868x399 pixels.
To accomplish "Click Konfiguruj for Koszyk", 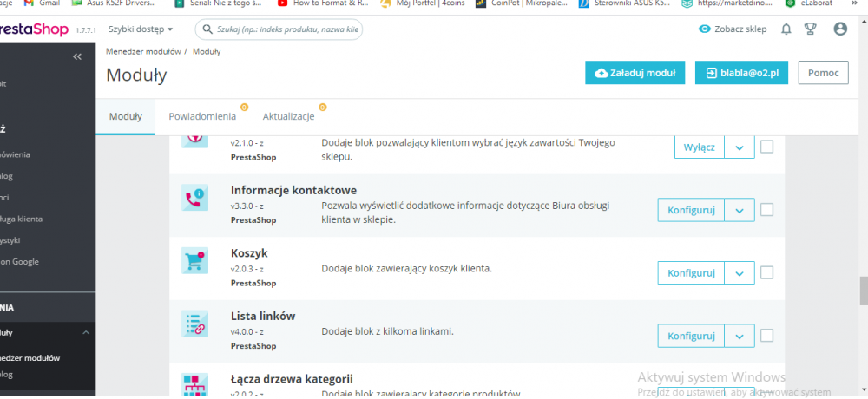I will click(691, 273).
